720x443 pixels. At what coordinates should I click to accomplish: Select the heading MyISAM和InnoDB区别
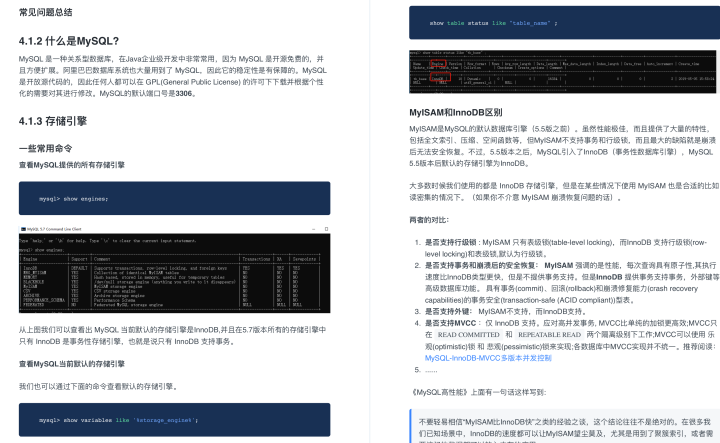click(456, 112)
